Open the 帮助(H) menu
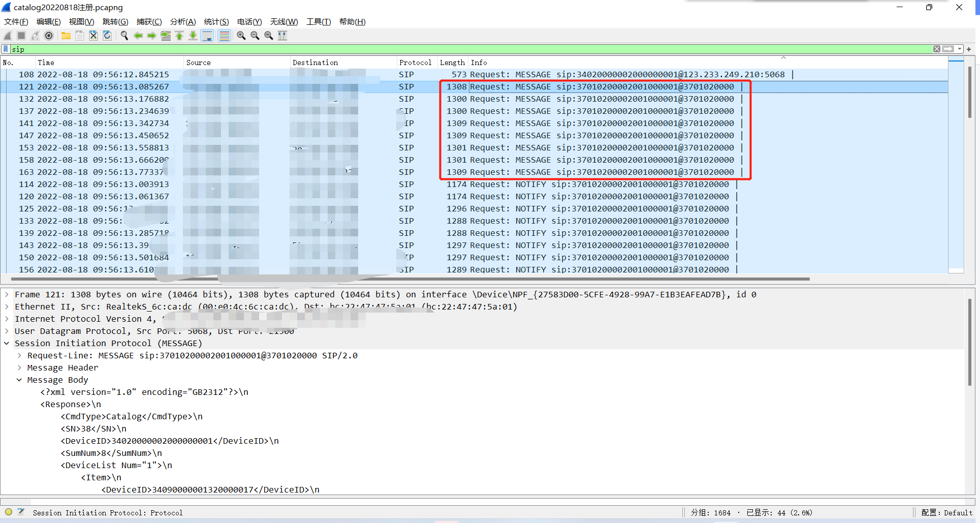980x523 pixels. 353,22
